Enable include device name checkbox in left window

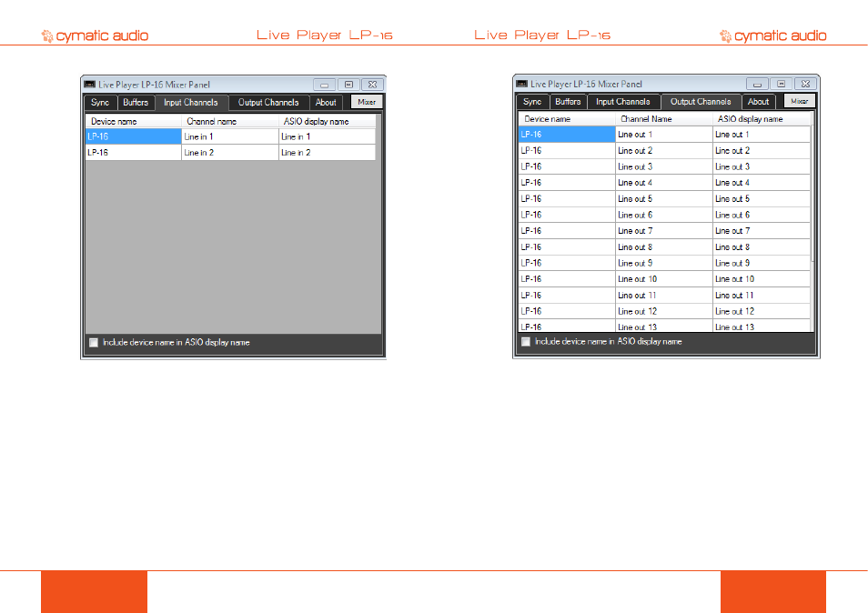94,343
